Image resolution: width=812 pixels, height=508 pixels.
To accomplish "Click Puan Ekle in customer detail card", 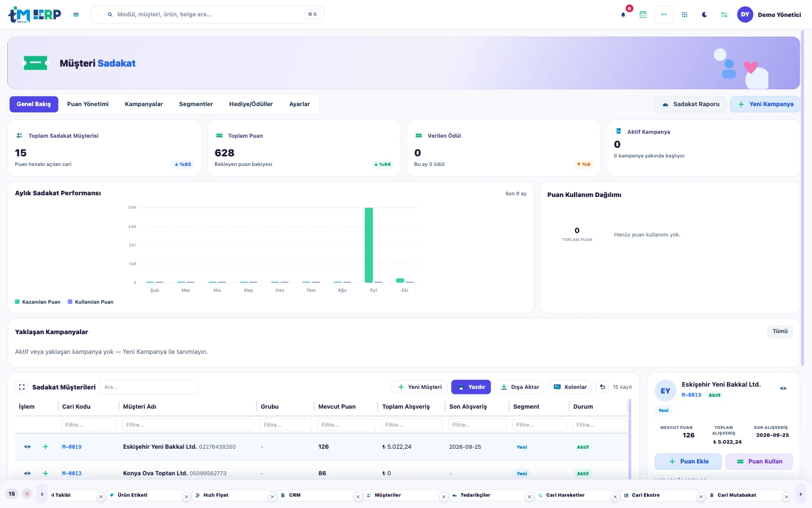I will [689, 462].
